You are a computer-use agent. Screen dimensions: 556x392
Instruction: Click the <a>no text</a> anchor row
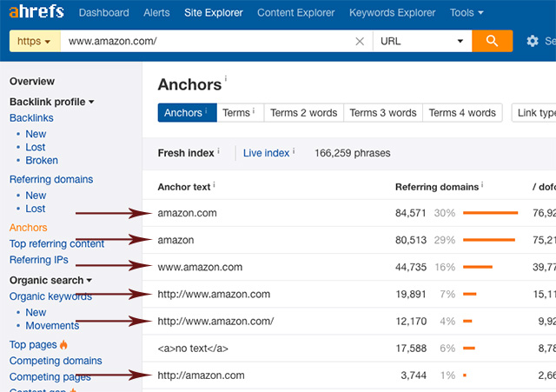[x=193, y=349]
